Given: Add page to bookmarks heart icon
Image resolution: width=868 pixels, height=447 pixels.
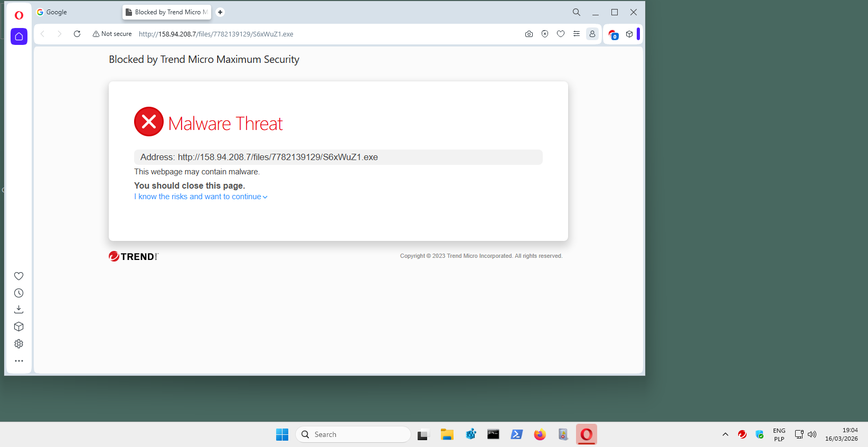Looking at the screenshot, I should pos(561,34).
